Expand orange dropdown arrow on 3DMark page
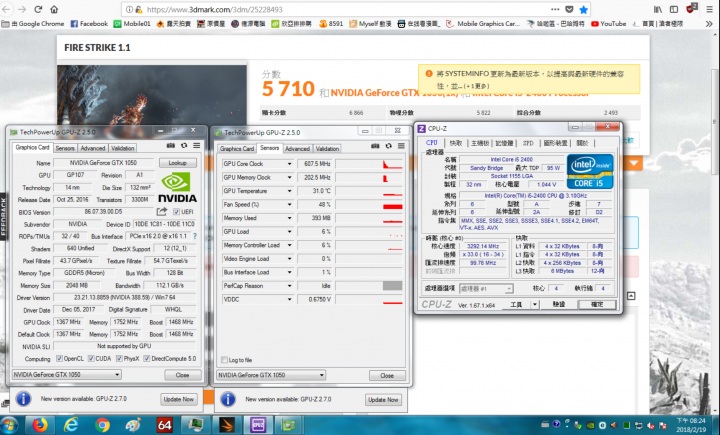720x435 pixels. pos(634,164)
